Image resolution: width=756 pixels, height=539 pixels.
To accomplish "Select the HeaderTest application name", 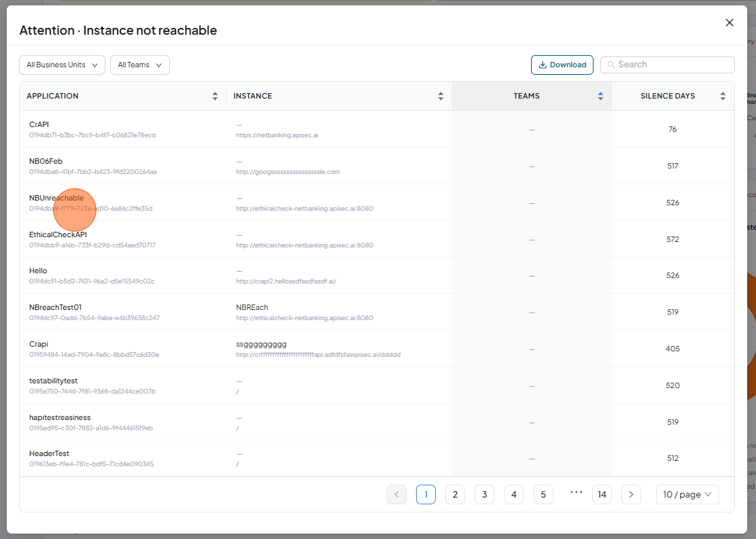I will pyautogui.click(x=49, y=453).
